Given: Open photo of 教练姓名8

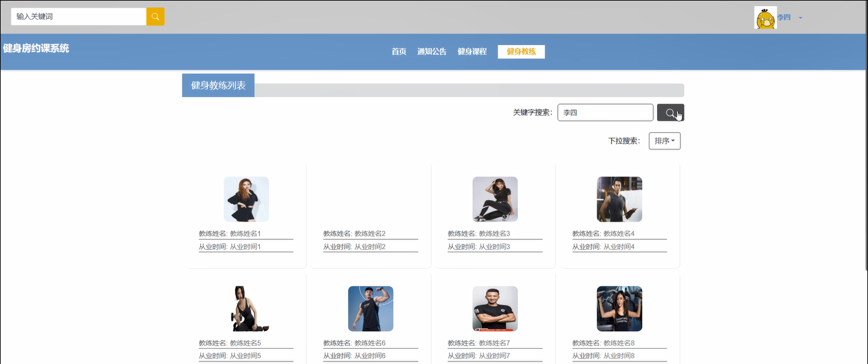Looking at the screenshot, I should (x=620, y=308).
